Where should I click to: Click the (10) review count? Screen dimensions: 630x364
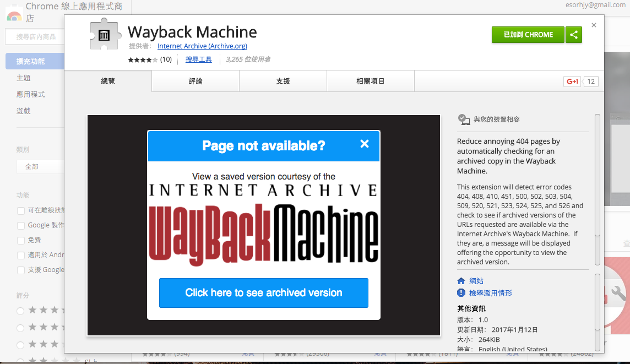[x=166, y=59]
